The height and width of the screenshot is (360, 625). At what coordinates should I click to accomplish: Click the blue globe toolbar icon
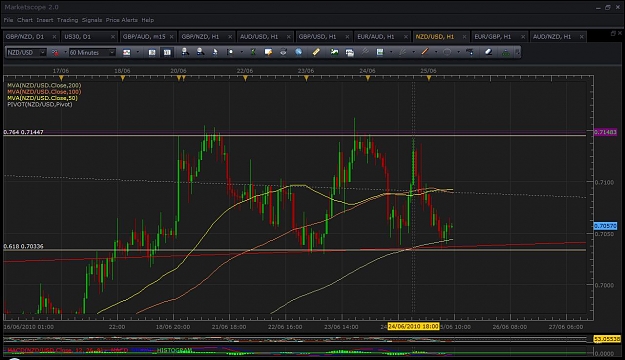click(x=299, y=52)
